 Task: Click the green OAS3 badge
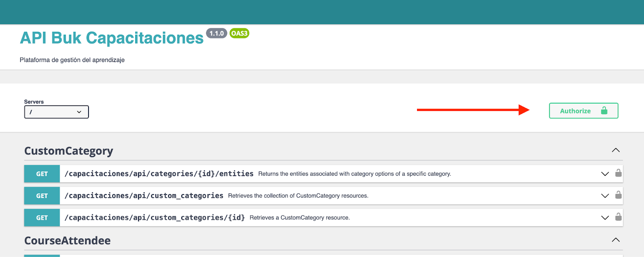(239, 33)
